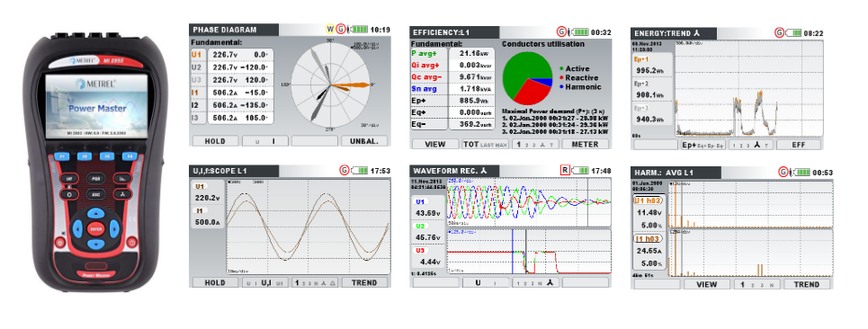
Task: Click the red ENTER key on the device
Action: click(96, 229)
